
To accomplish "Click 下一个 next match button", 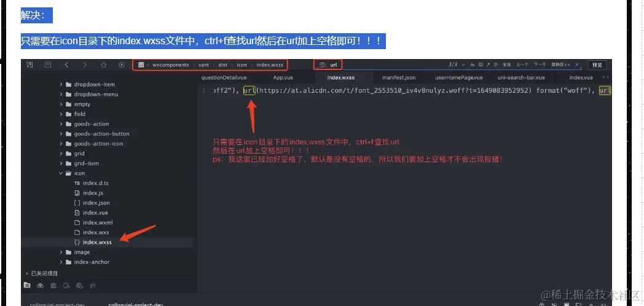I will (540, 65).
